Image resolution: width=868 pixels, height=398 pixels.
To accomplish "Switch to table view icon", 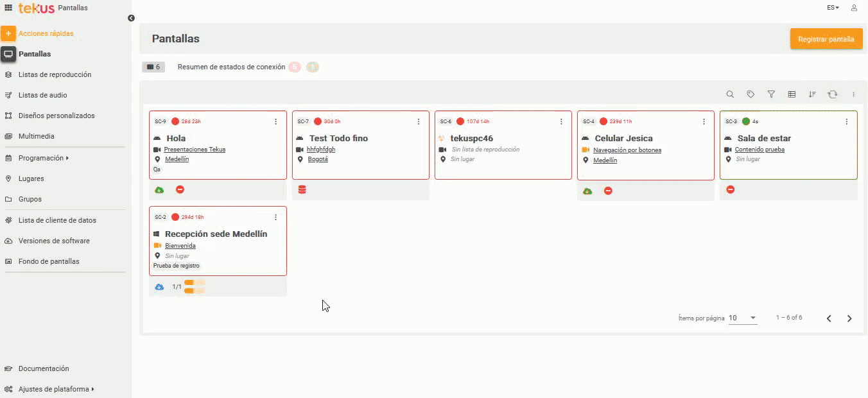I will [x=792, y=94].
